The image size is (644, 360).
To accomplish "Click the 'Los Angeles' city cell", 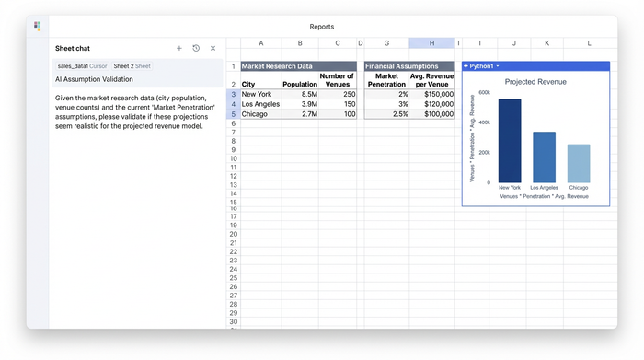I will [261, 104].
